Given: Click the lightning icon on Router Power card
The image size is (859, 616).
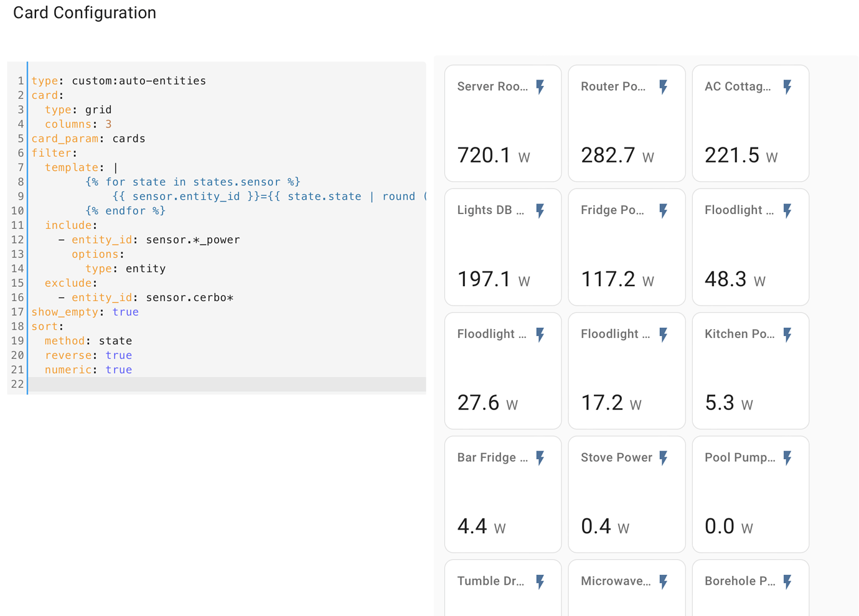Looking at the screenshot, I should (x=663, y=87).
